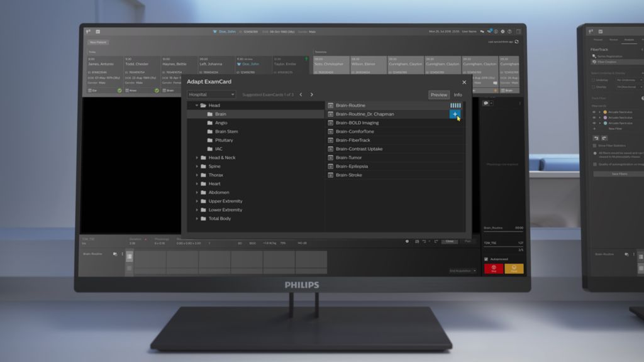Toggle the Autoproceed checkbox
Screen dimensions: 644x362
click(x=486, y=260)
